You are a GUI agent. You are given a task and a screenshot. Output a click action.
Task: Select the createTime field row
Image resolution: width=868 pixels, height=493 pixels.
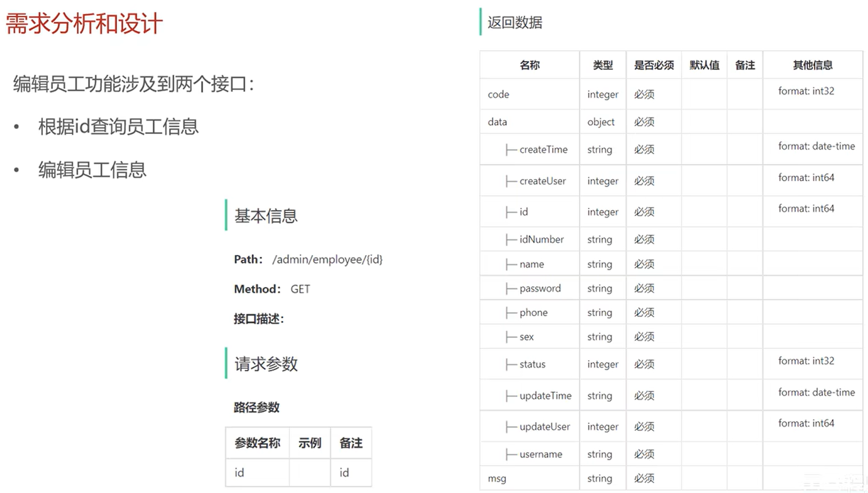click(x=671, y=150)
